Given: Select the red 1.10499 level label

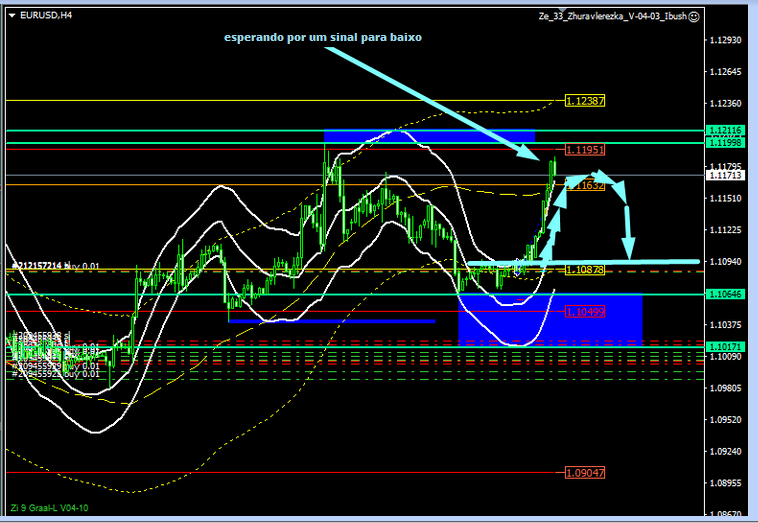Looking at the screenshot, I should 584,311.
